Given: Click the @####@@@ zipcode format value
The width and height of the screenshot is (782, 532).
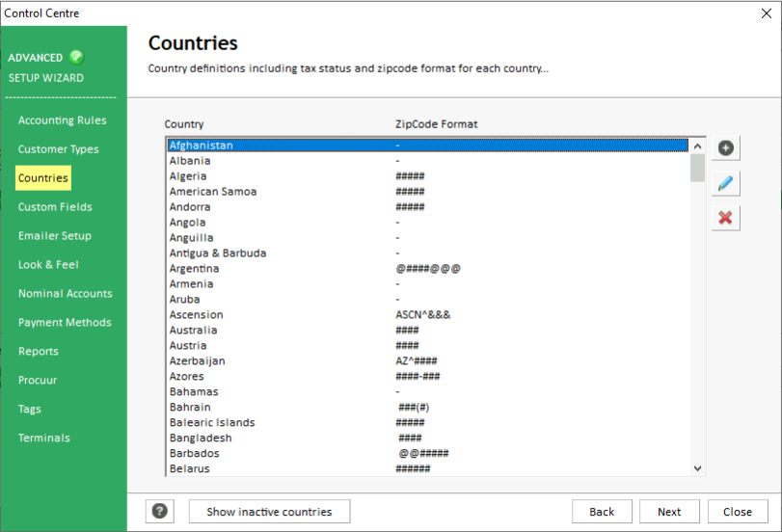Looking at the screenshot, I should click(x=428, y=269).
